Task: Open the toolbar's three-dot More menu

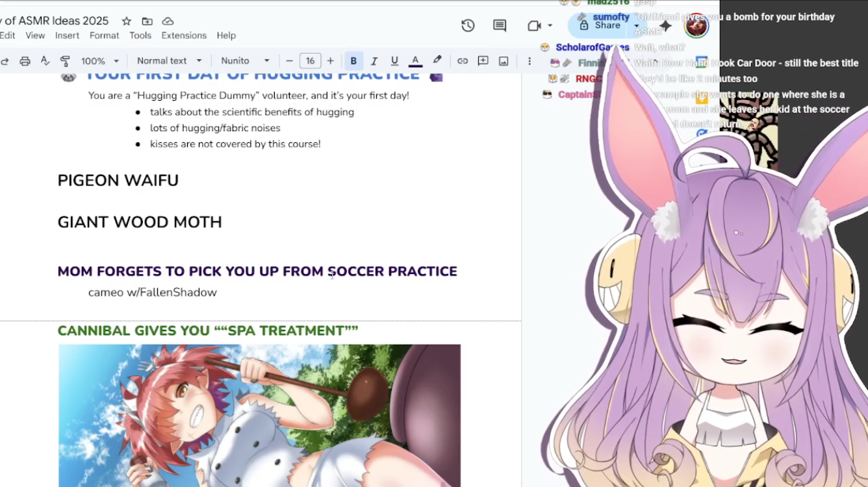Action: 530,61
